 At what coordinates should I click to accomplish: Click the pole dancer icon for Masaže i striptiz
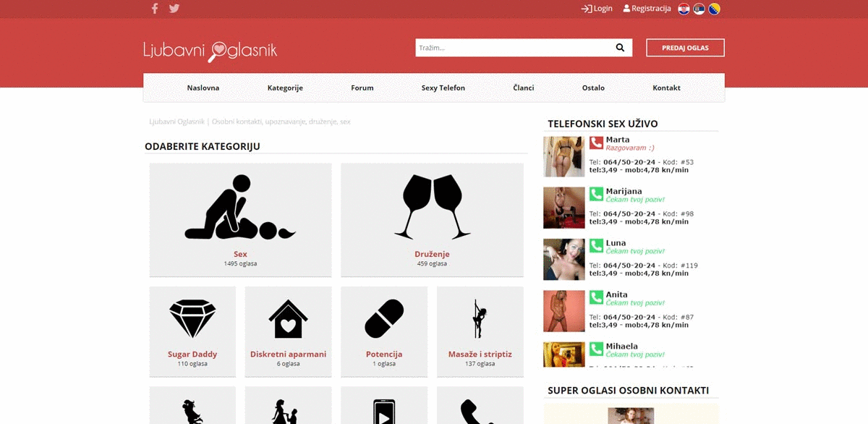click(x=480, y=318)
